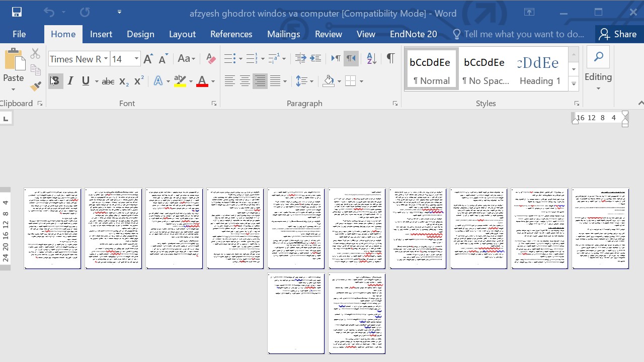Switch to the View tab

(x=366, y=34)
